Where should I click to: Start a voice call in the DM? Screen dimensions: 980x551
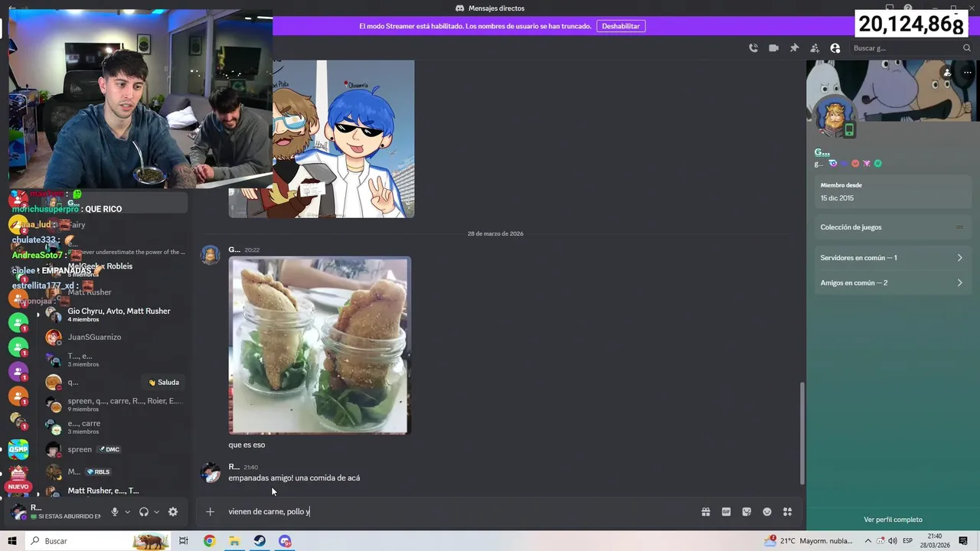click(753, 48)
